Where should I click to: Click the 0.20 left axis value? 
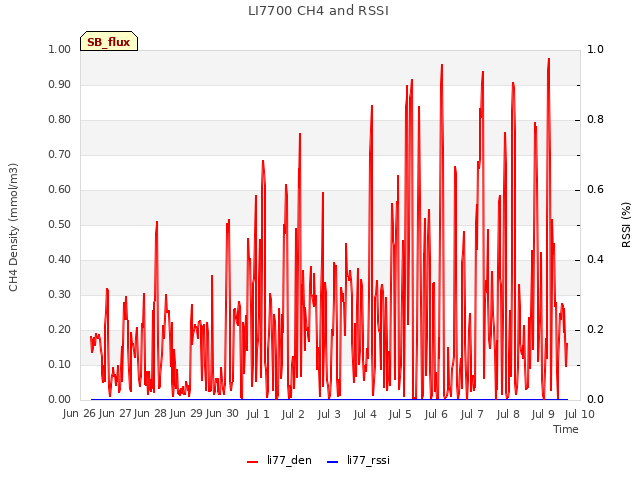click(x=59, y=329)
